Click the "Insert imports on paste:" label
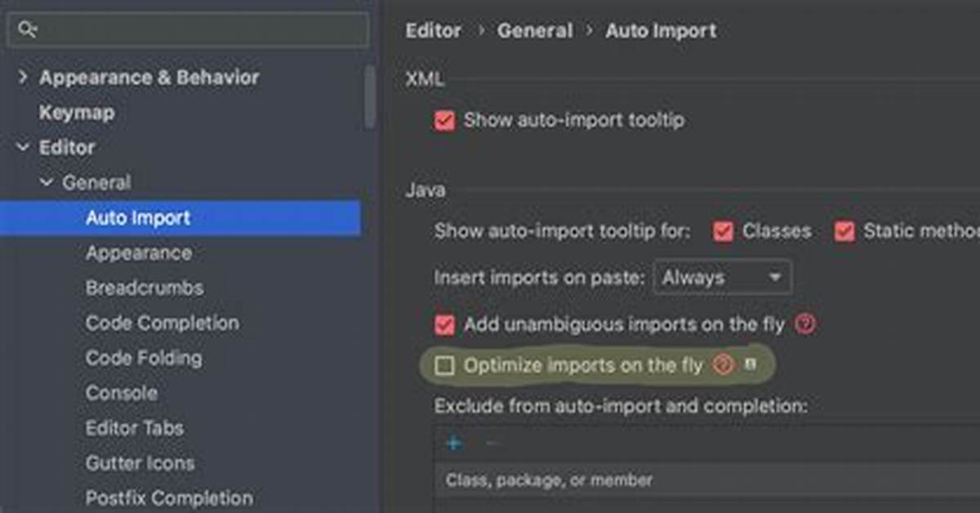Image resolution: width=980 pixels, height=513 pixels. point(540,278)
